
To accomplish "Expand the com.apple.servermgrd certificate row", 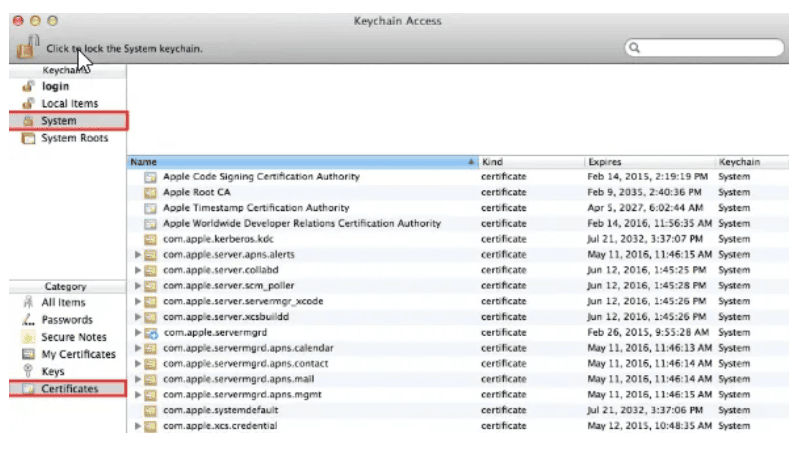I will point(138,332).
